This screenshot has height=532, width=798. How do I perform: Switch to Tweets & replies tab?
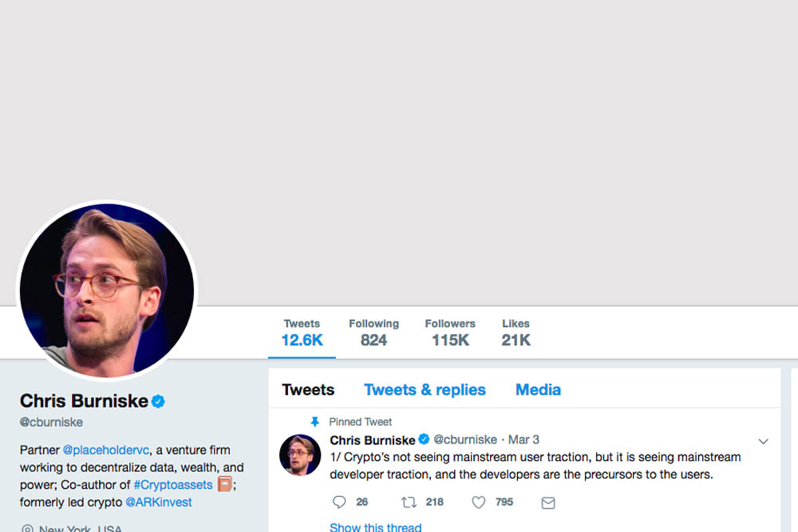425,390
